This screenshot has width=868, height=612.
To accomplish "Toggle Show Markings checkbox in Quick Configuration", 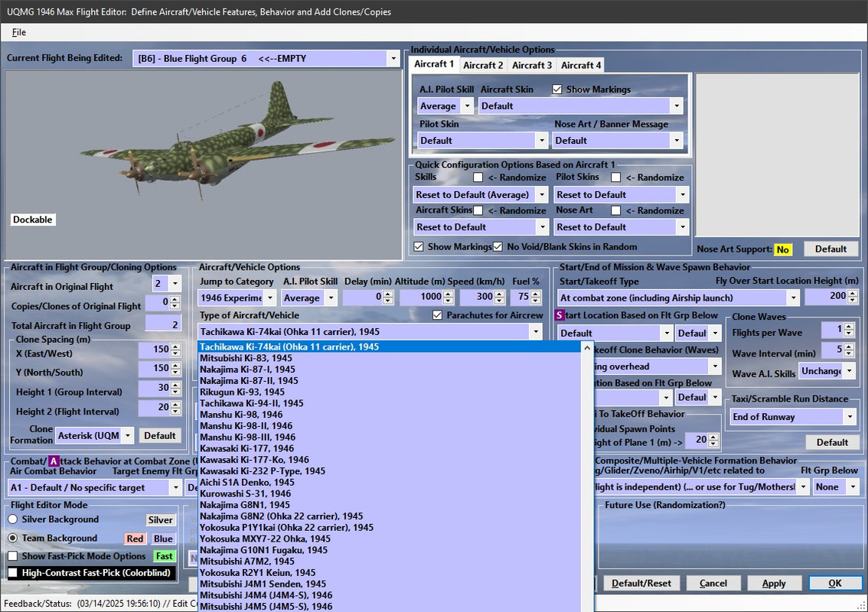I will pos(419,247).
